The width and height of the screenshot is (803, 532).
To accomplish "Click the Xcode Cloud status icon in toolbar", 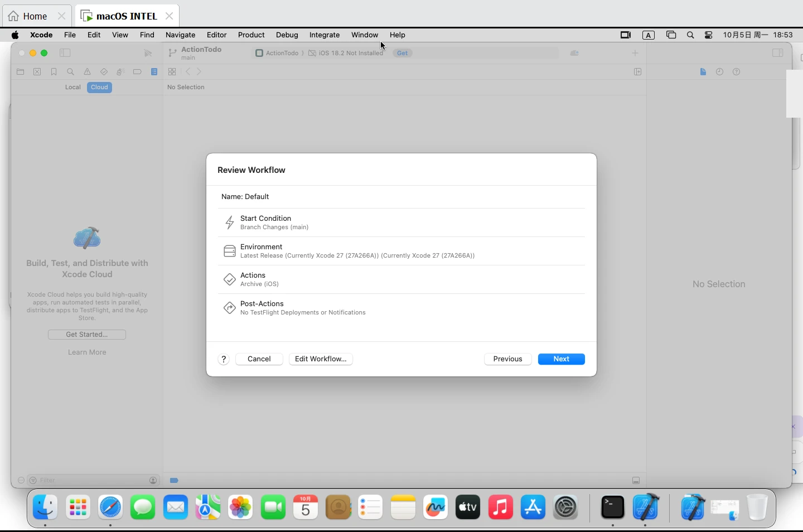I will point(574,53).
